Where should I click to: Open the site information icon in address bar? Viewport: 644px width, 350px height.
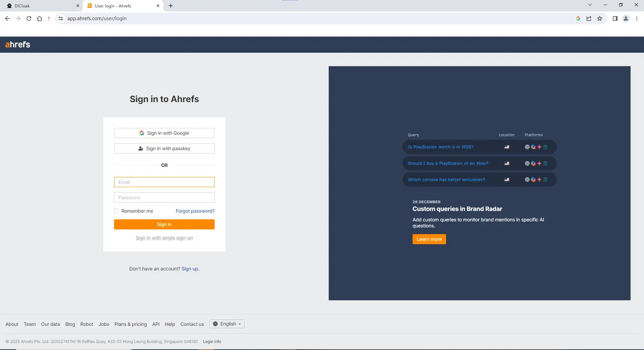pyautogui.click(x=61, y=18)
